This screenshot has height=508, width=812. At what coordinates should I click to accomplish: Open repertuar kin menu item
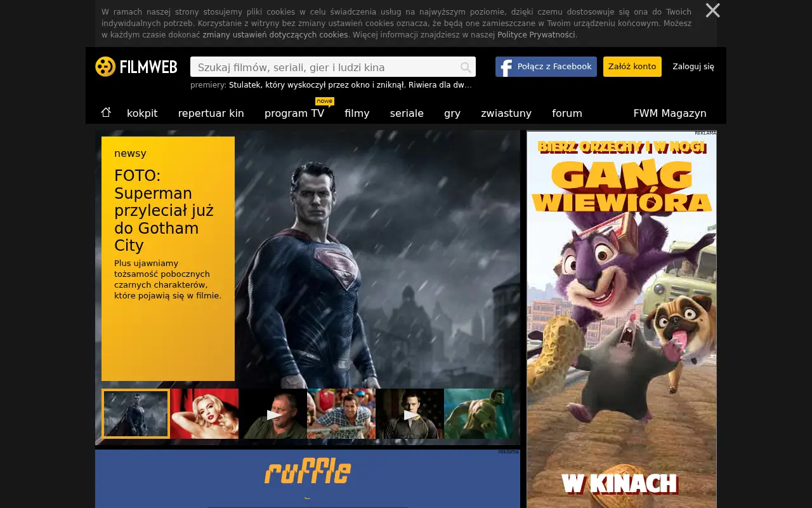point(211,113)
